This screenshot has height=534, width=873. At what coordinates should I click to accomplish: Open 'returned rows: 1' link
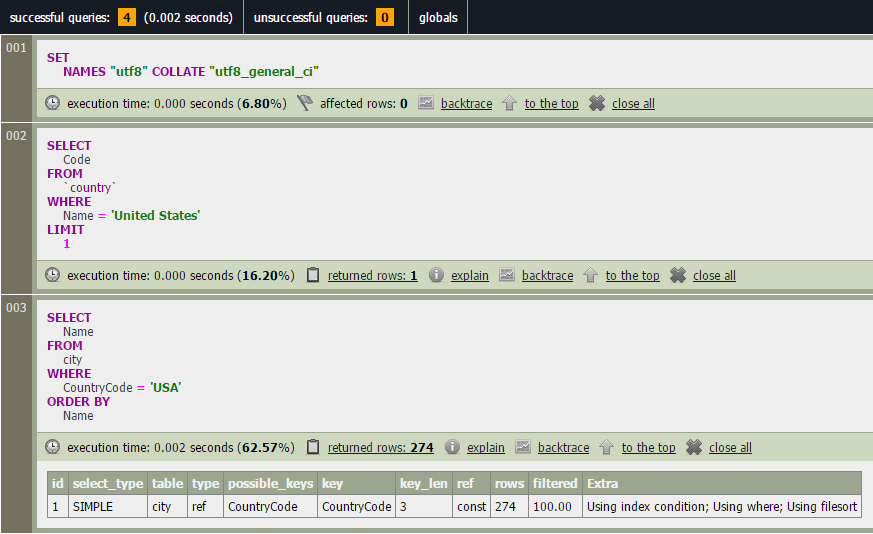pyautogui.click(x=372, y=276)
